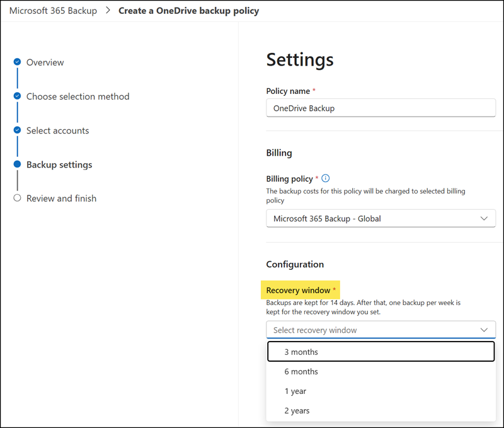Screen dimensions: 504x428
Task: Click the Billing policy label
Action: click(x=289, y=178)
